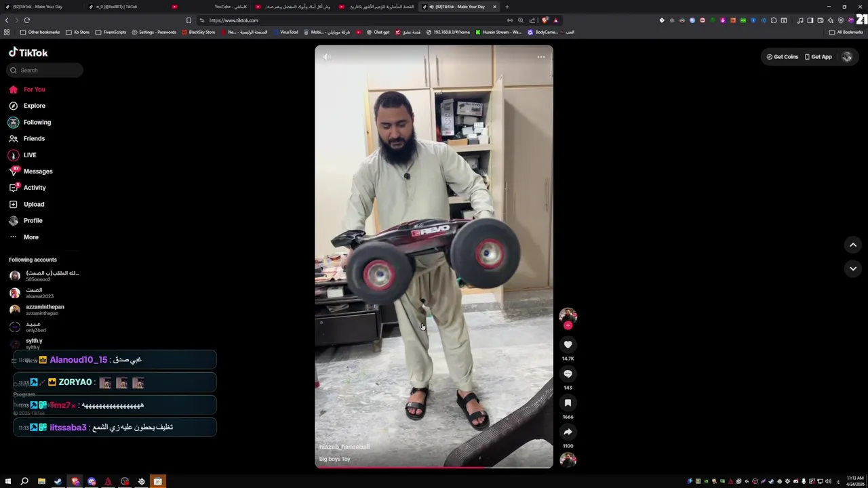Click the browser address bar URL

pyautogui.click(x=233, y=20)
